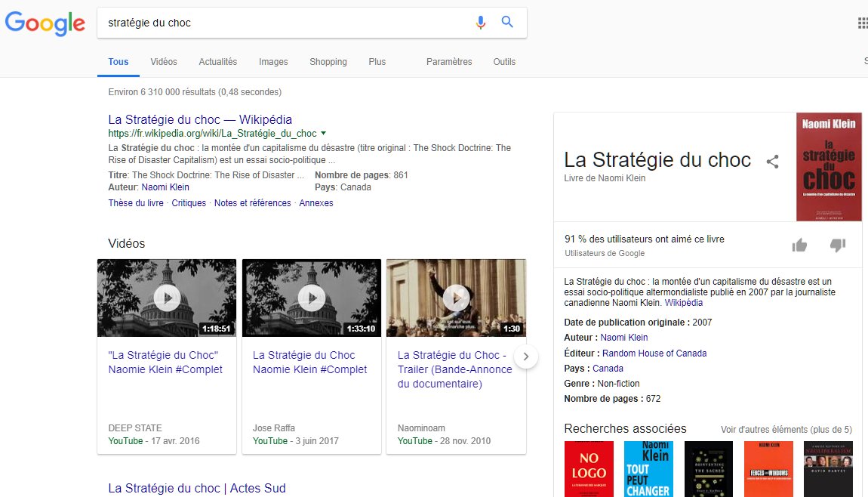Screen dimensions: 868x497
Task: Open Naomi Klein link in Auteur row
Action: [624, 338]
